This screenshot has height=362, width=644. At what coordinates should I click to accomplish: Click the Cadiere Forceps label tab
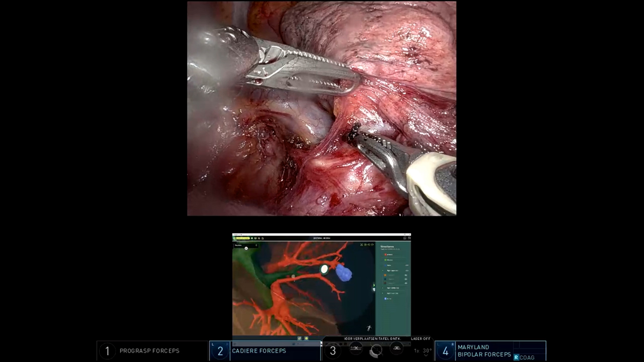[259, 351]
